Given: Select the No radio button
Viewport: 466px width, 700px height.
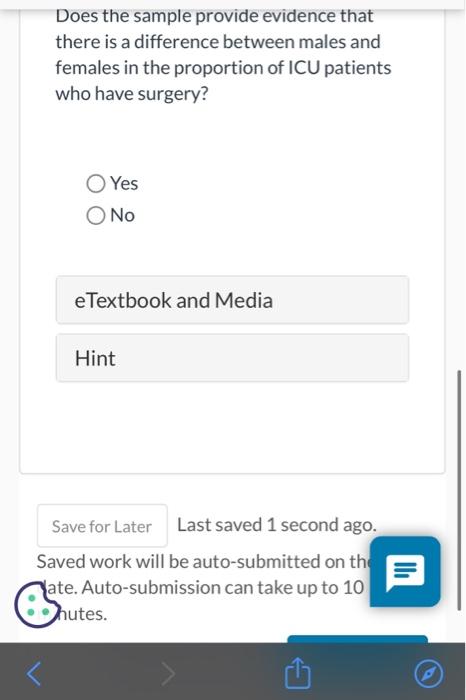Looking at the screenshot, I should pyautogui.click(x=96, y=216).
